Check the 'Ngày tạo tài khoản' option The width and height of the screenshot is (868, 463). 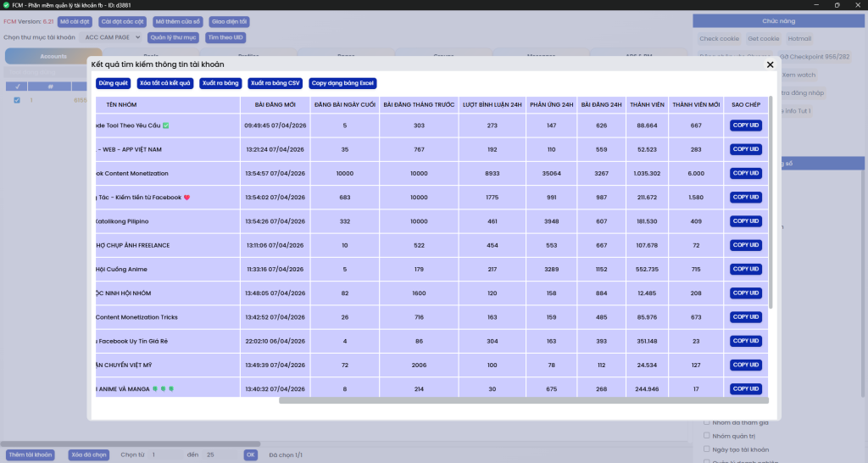(707, 449)
